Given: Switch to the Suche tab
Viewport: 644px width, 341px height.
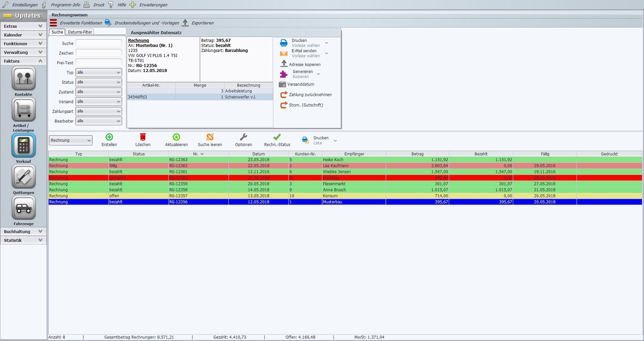Looking at the screenshot, I should 57,32.
